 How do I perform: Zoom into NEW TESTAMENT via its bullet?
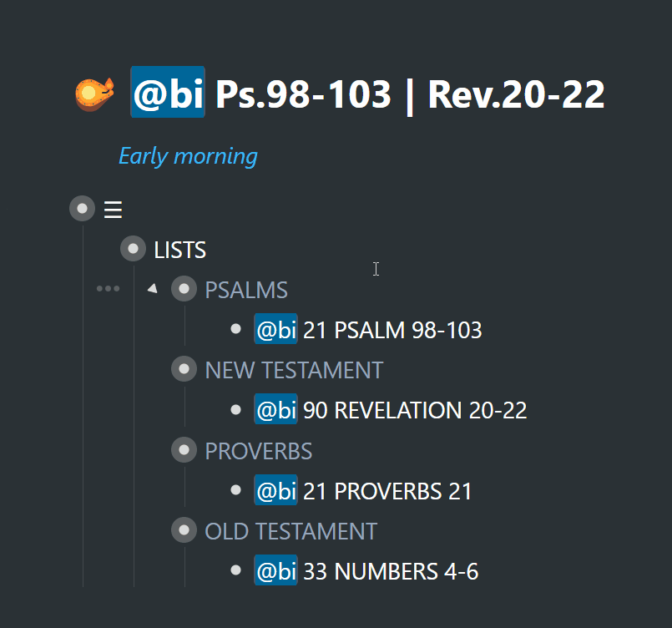click(x=184, y=368)
